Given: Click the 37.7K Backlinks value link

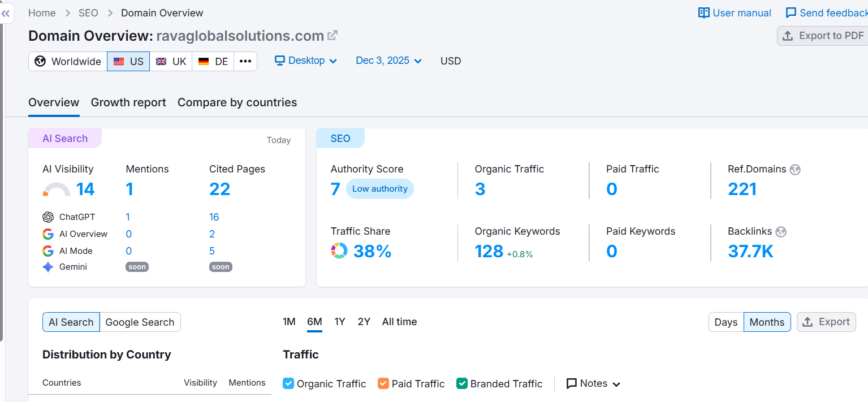Looking at the screenshot, I should tap(750, 251).
